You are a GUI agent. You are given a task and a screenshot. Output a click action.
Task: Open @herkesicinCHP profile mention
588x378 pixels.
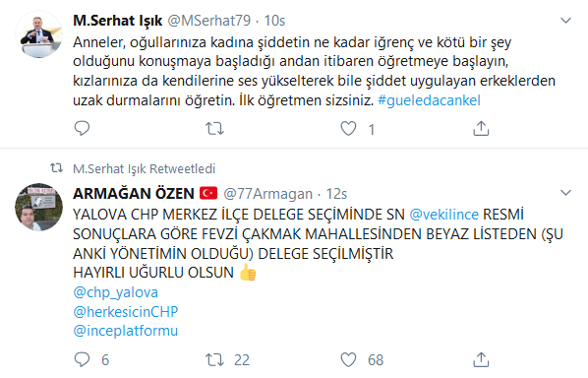point(126,312)
